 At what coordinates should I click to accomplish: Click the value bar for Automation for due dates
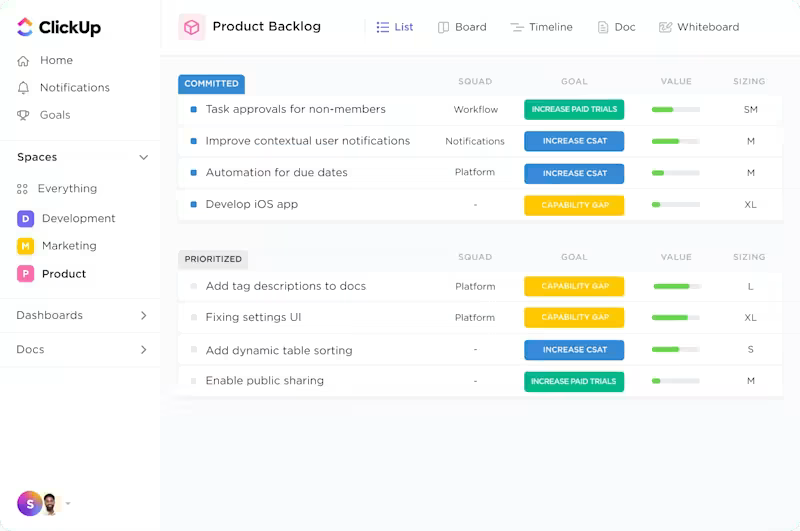point(675,173)
